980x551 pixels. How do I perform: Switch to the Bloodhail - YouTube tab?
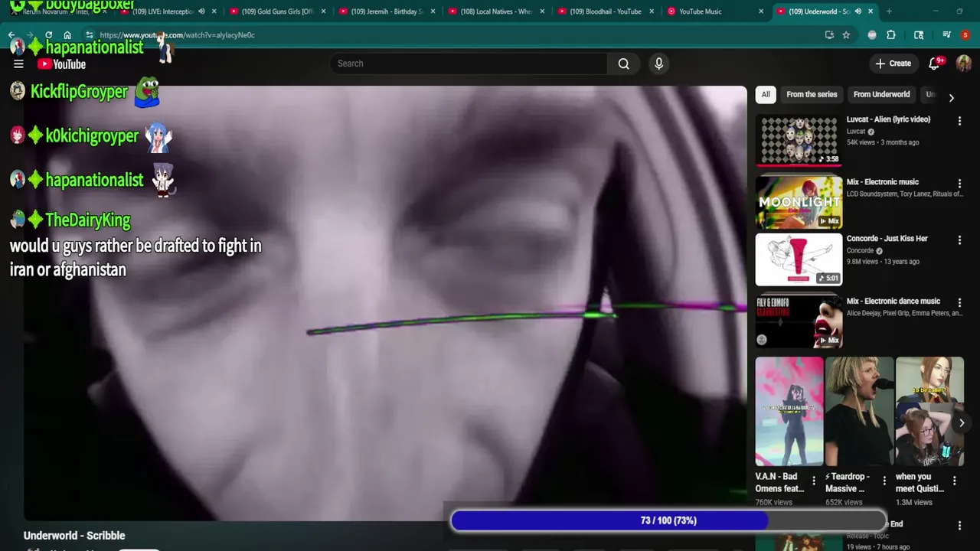(x=606, y=11)
